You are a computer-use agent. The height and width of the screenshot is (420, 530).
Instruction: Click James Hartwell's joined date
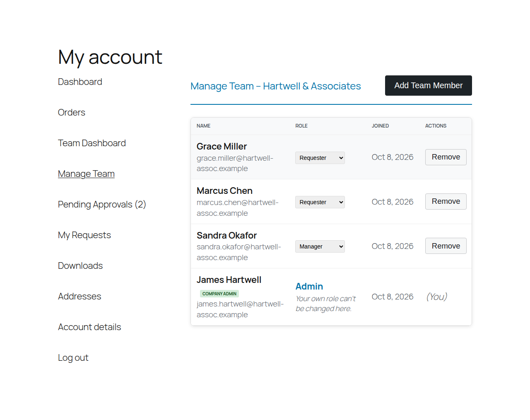(393, 297)
